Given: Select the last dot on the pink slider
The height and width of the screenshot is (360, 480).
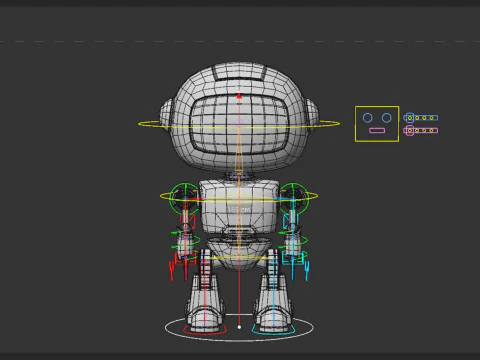Looking at the screenshot, I should 431,130.
